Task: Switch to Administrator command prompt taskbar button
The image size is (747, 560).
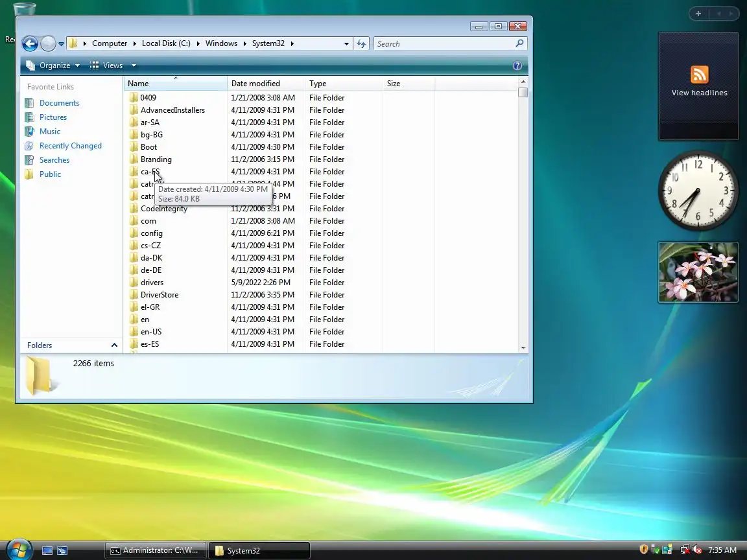Action: [x=156, y=550]
